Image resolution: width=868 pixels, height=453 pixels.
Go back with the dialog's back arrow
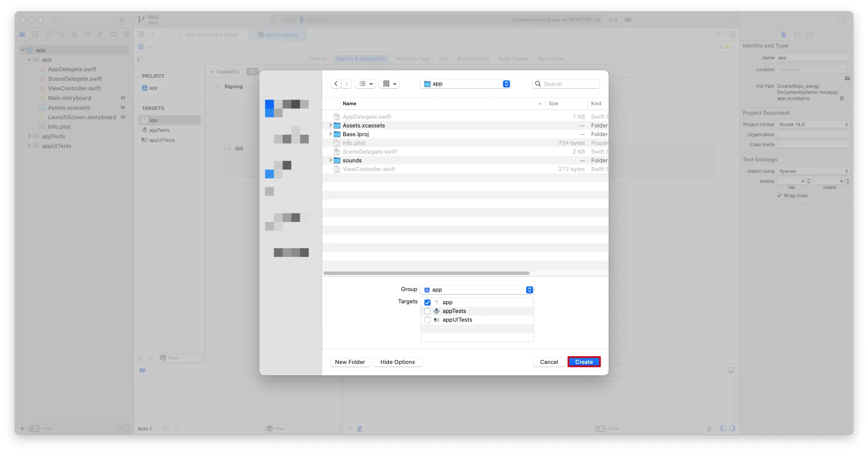(x=336, y=84)
